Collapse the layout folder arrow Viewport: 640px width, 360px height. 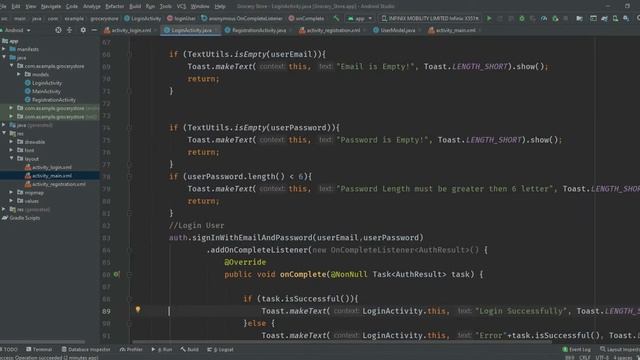[11, 158]
